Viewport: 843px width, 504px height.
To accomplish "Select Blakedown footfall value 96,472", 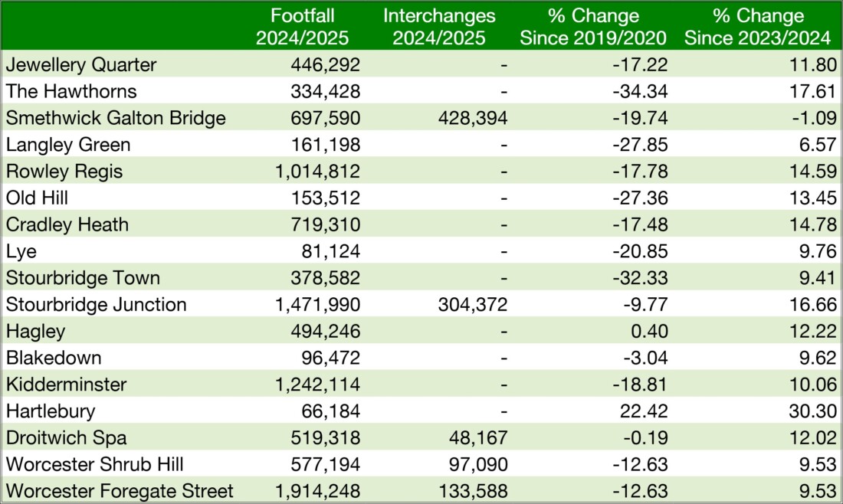I will point(330,358).
